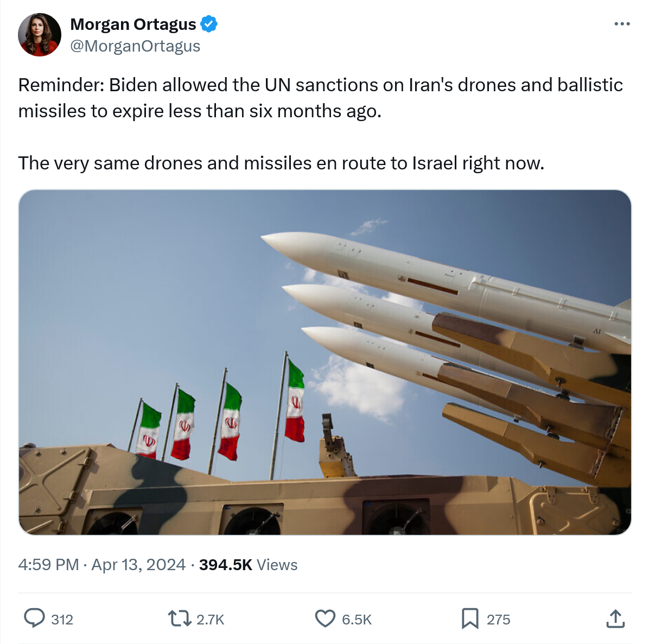
Task: Click the 2.7K reposts count
Action: coord(210,619)
